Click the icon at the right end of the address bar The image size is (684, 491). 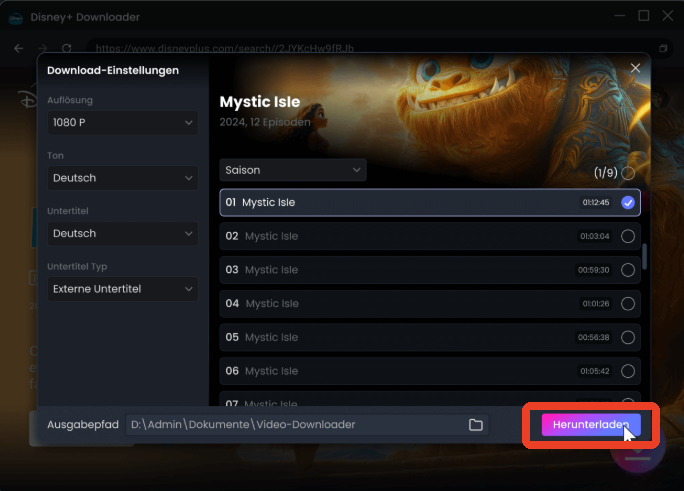click(x=663, y=48)
